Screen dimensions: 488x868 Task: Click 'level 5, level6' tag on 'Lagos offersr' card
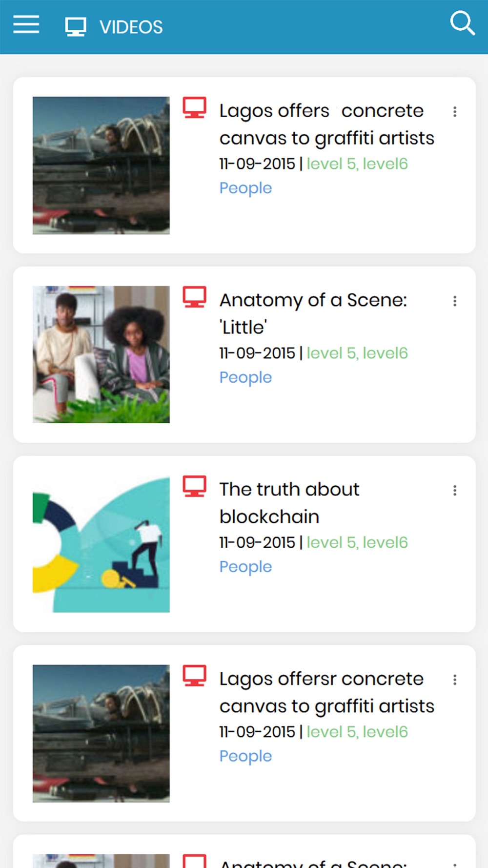click(357, 732)
